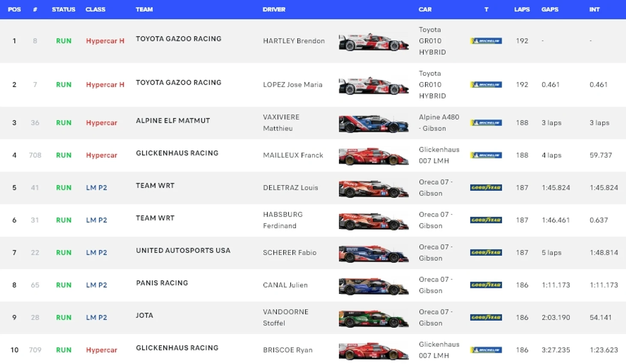Select driver HARTLEY Brendon
The height and width of the screenshot is (364, 626).
click(x=294, y=41)
